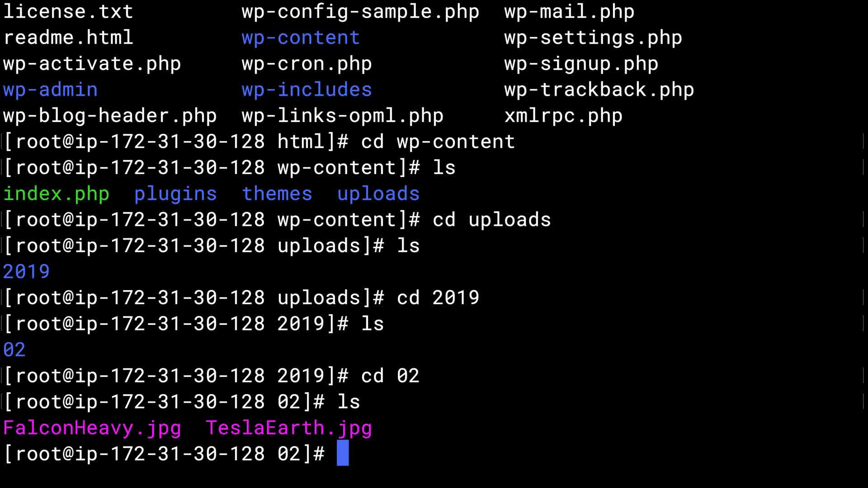Click the FalconHeavy.jpg file name
Viewport: 868px width, 488px height.
[92, 428]
